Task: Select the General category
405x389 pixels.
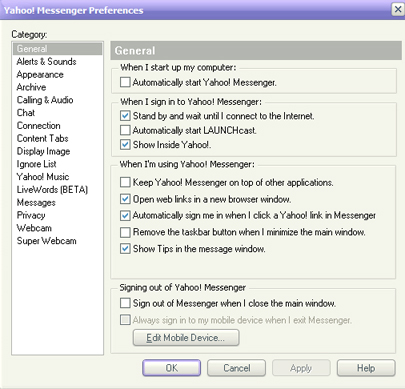Action: pyautogui.click(x=57, y=49)
